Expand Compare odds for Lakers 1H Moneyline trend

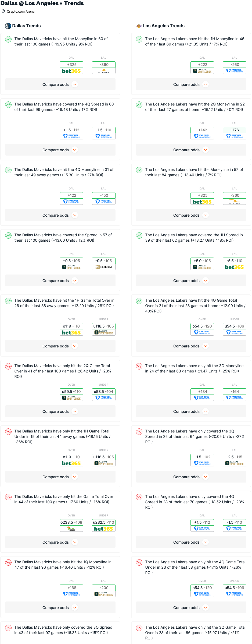[191, 85]
